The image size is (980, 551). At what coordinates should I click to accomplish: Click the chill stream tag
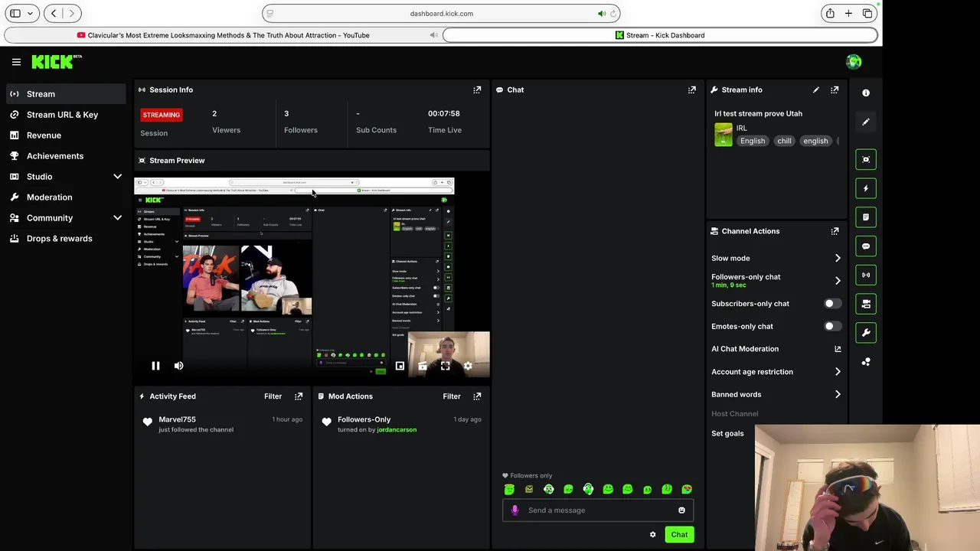coord(784,141)
